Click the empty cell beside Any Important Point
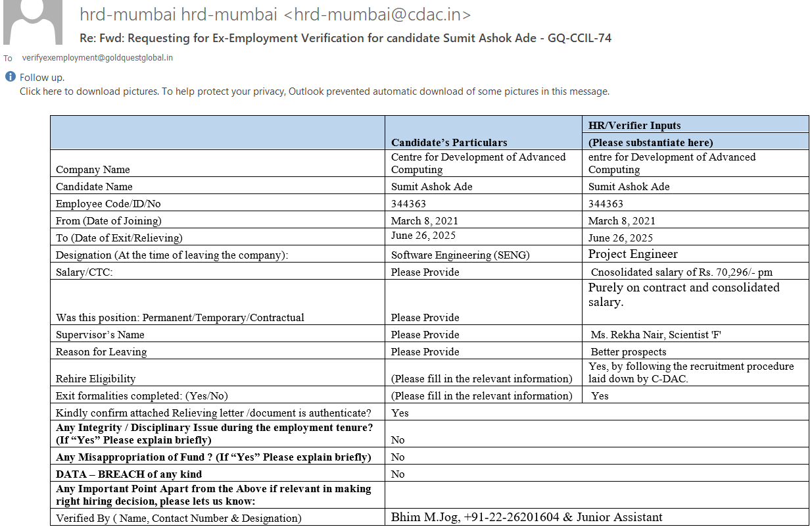 (x=596, y=495)
